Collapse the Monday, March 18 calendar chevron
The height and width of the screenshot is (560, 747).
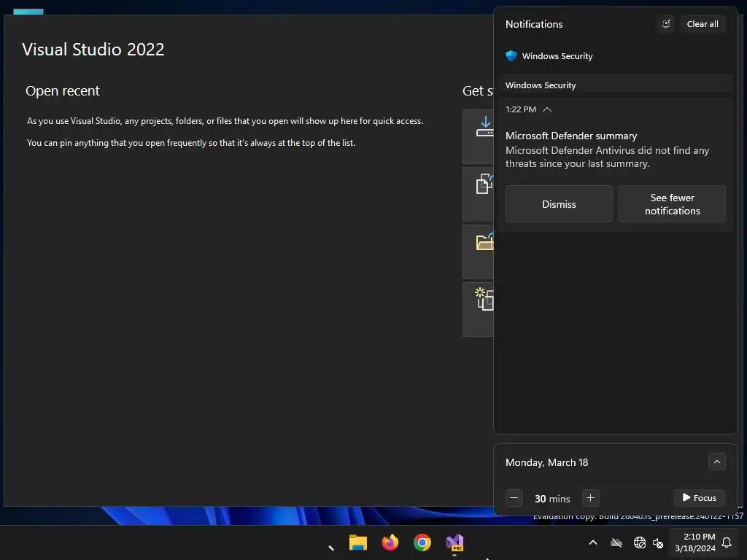coord(716,462)
